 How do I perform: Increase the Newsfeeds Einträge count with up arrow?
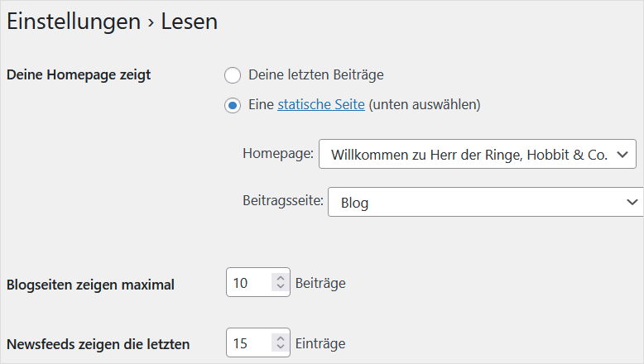(x=281, y=338)
